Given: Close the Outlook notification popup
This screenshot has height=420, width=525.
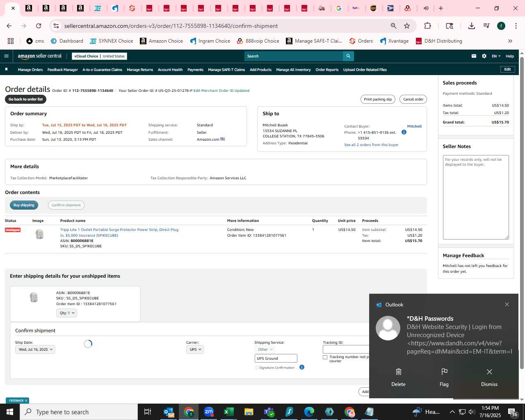Looking at the screenshot, I should (x=507, y=304).
